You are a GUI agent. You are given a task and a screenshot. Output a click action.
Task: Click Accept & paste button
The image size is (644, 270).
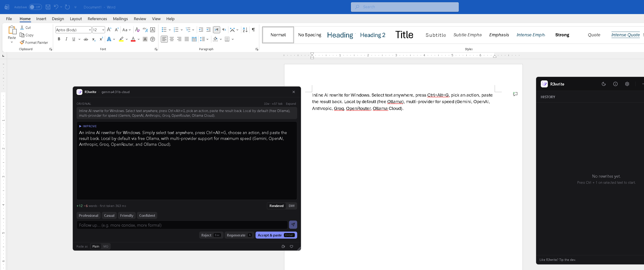[x=276, y=235]
